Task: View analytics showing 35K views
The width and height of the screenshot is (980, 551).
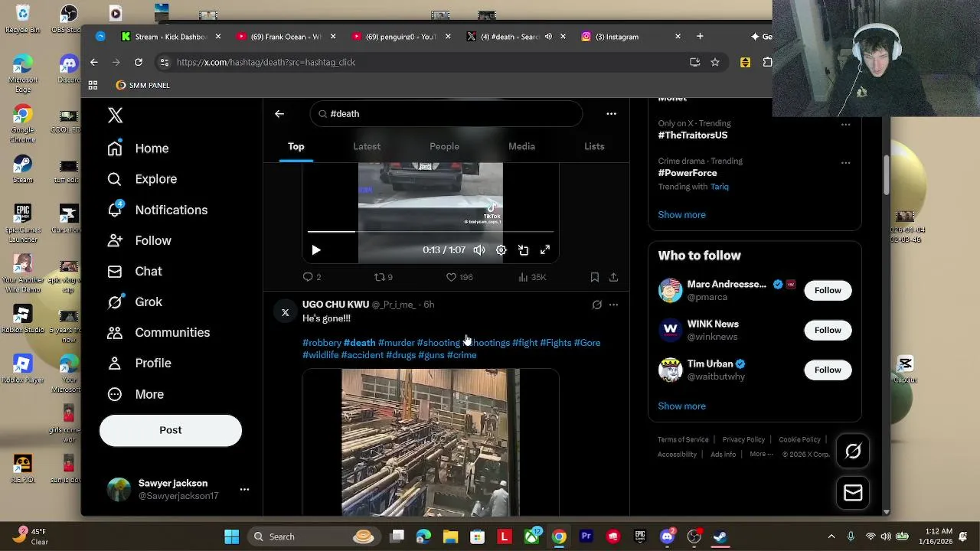Action: coord(532,277)
